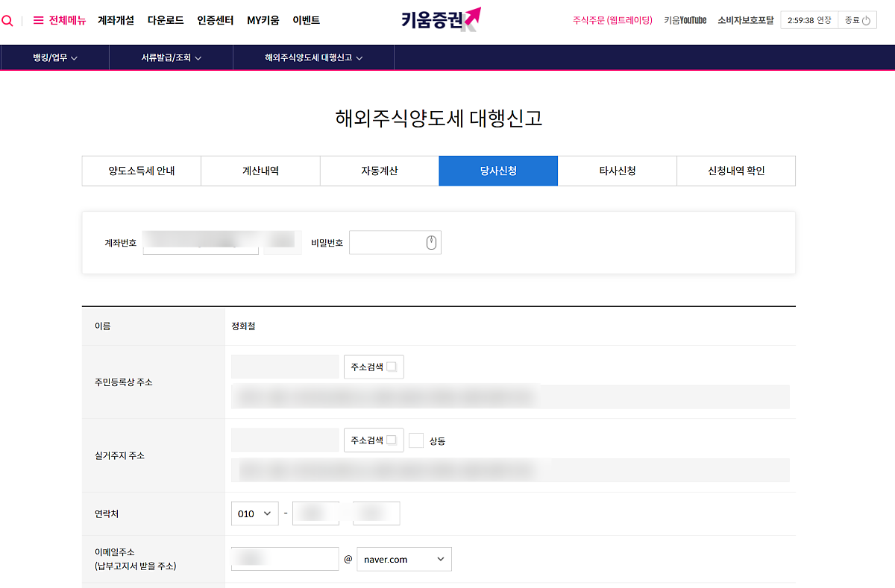Click the search magnifier icon
The image size is (895, 588).
(x=7, y=21)
